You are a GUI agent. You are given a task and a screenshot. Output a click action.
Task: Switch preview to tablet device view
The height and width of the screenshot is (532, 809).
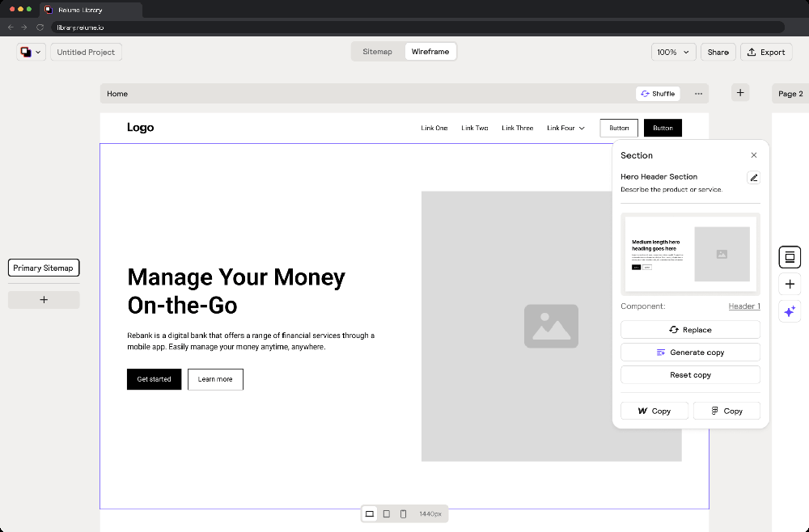387,513
